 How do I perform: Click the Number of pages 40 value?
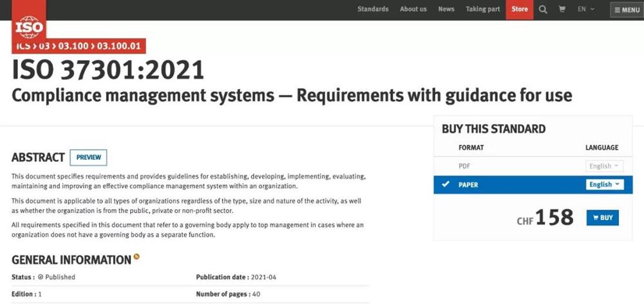click(x=256, y=294)
